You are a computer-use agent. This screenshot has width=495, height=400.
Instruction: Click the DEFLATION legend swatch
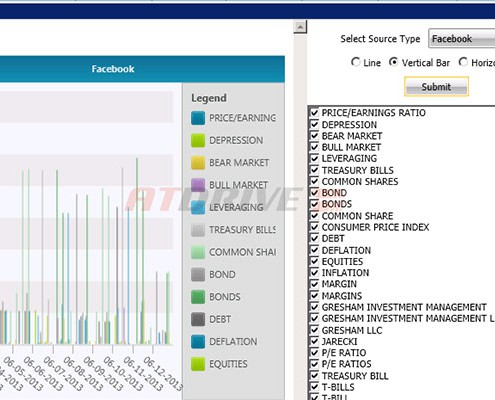198,341
